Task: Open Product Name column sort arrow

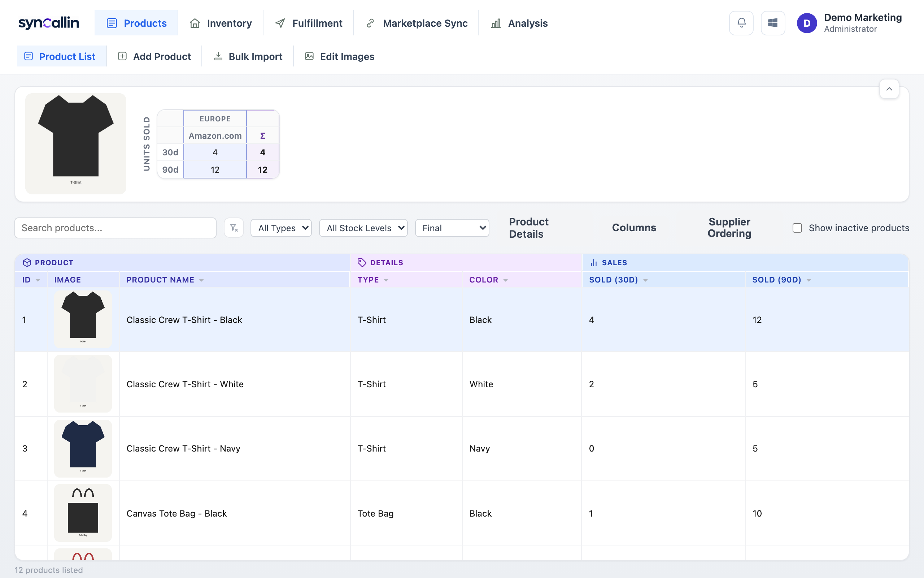Action: tap(202, 280)
